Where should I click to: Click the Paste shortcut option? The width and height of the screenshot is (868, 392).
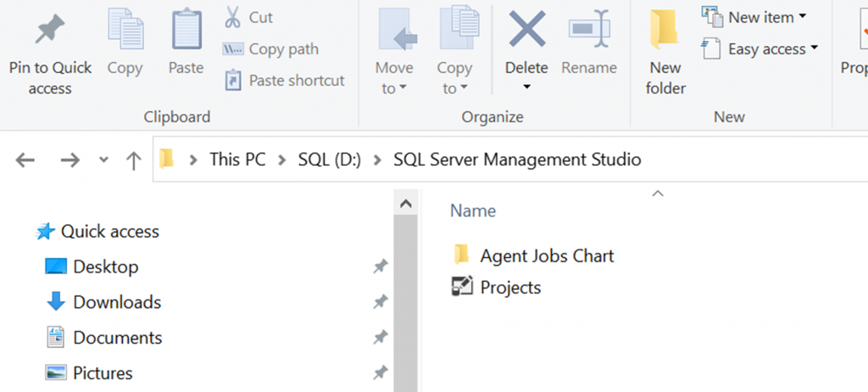(286, 81)
